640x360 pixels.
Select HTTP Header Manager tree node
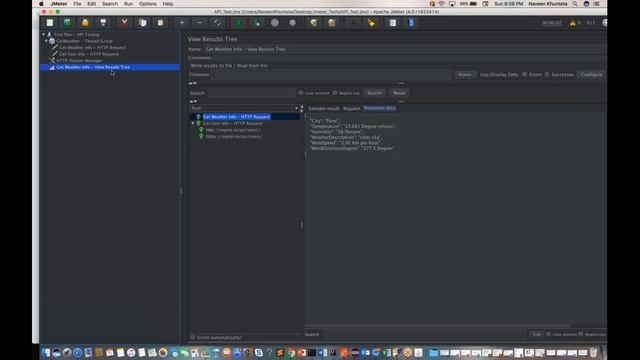coord(79,61)
